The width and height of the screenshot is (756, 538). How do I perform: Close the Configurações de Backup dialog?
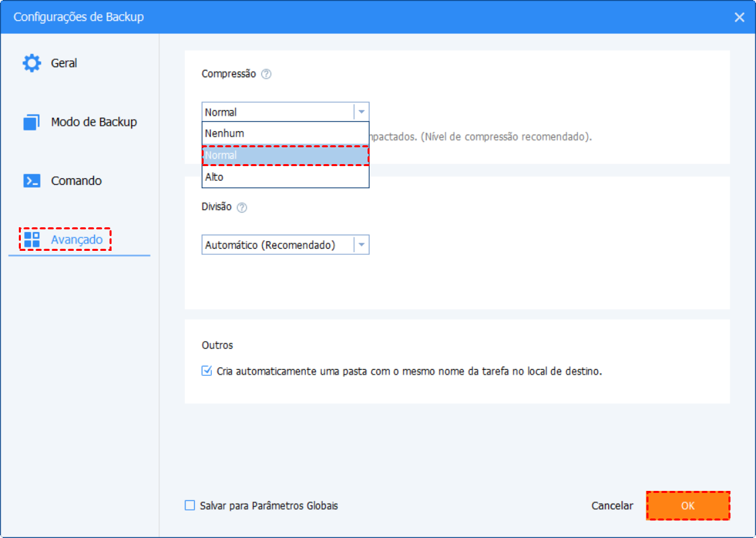(739, 17)
